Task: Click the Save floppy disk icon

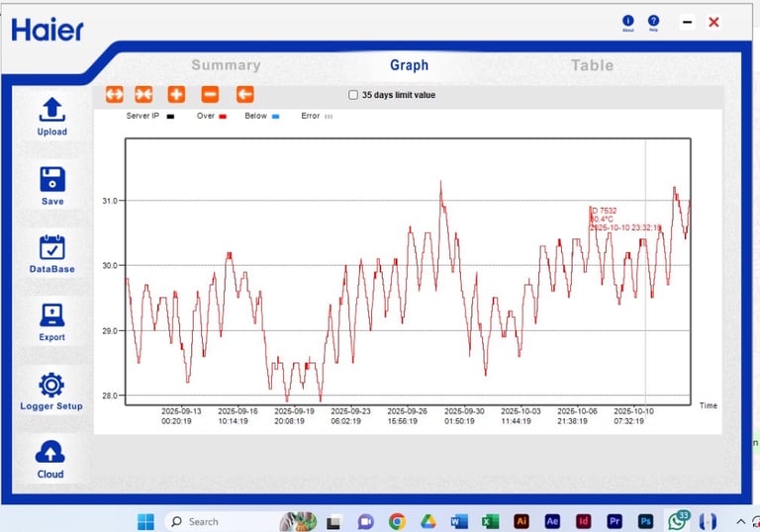Action: pyautogui.click(x=52, y=180)
